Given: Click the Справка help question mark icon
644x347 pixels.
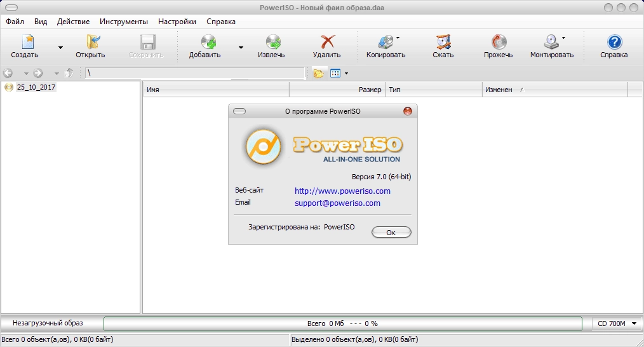Looking at the screenshot, I should 614,42.
